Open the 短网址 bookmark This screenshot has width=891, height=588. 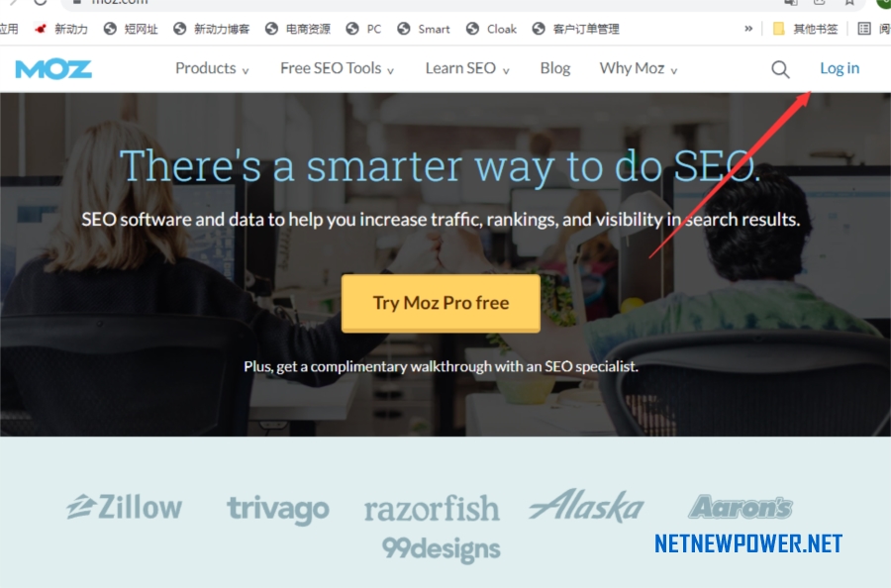pyautogui.click(x=131, y=29)
